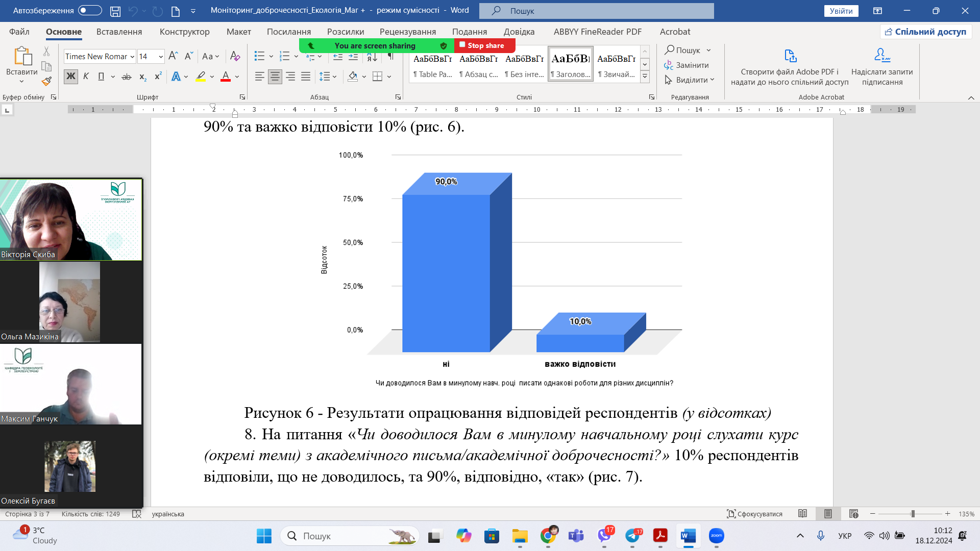Apply strikethrough text formatting

point(127,77)
